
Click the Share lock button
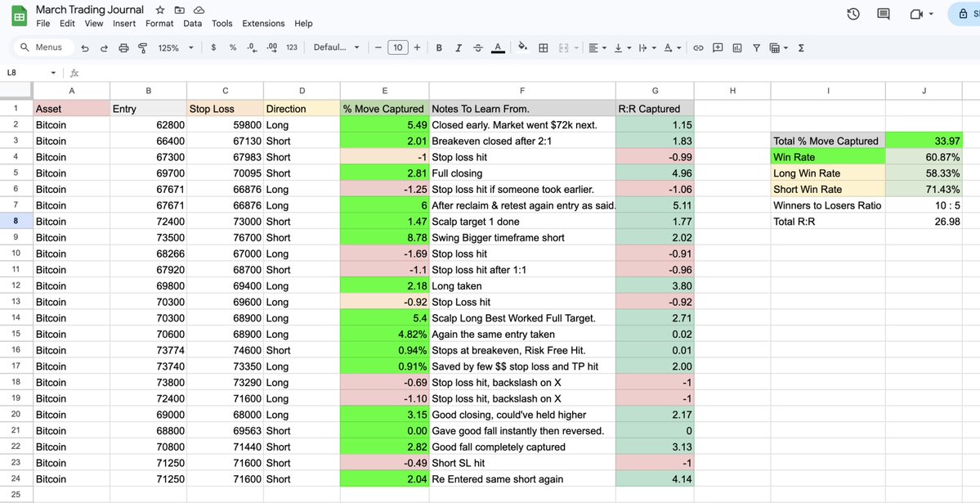coord(965,15)
